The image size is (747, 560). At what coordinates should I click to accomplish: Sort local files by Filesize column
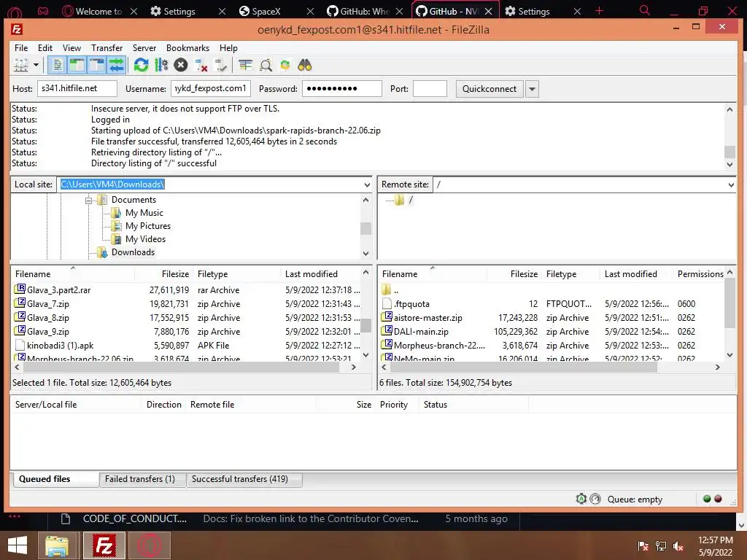[175, 274]
